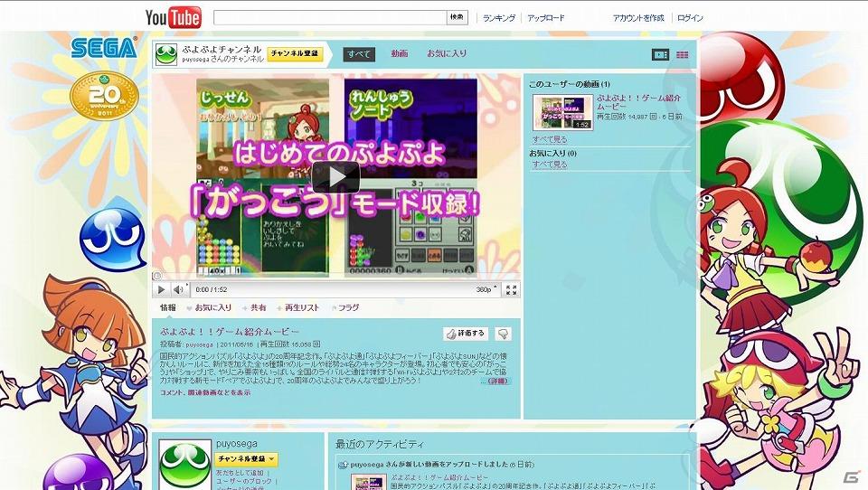This screenshot has height=490, width=868.
Task: Open video title ぷよぷよ！！ゲーム紹介ムービー link
Action: tap(230, 332)
